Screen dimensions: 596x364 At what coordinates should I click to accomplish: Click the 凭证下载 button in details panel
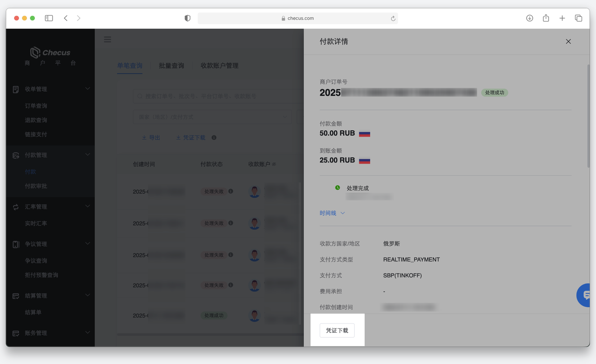tap(337, 330)
